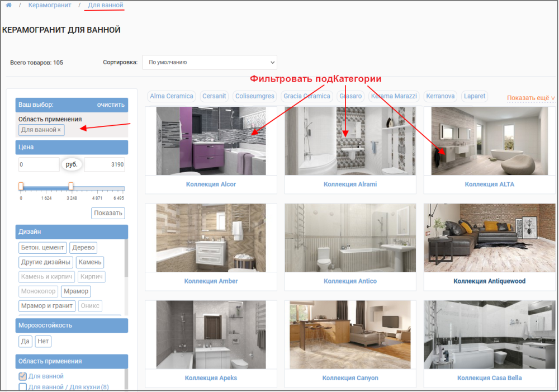
Task: Open the 'Коллекция Canyon' link
Action: coord(350,378)
